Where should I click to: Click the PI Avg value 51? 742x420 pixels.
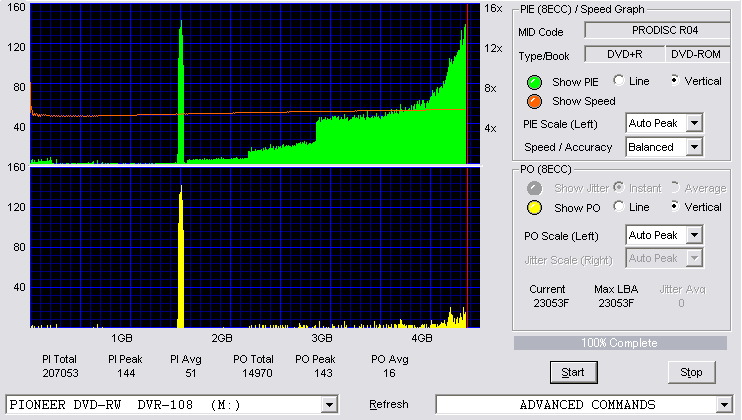190,374
